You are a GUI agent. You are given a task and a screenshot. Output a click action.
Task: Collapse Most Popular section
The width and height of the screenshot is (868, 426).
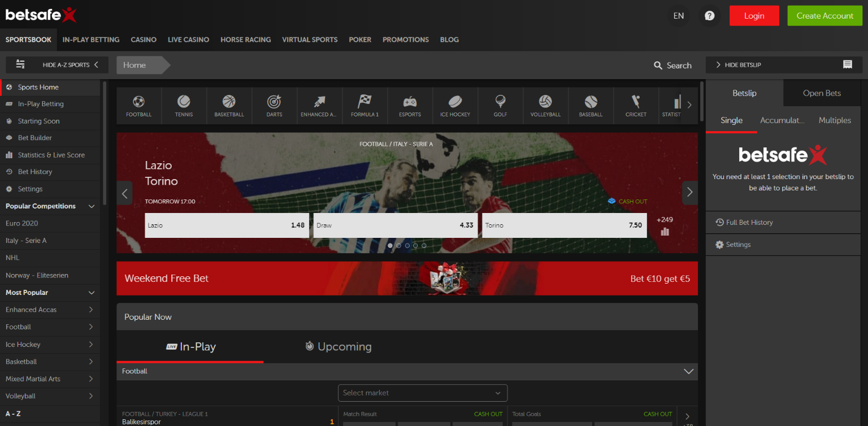[92, 293]
